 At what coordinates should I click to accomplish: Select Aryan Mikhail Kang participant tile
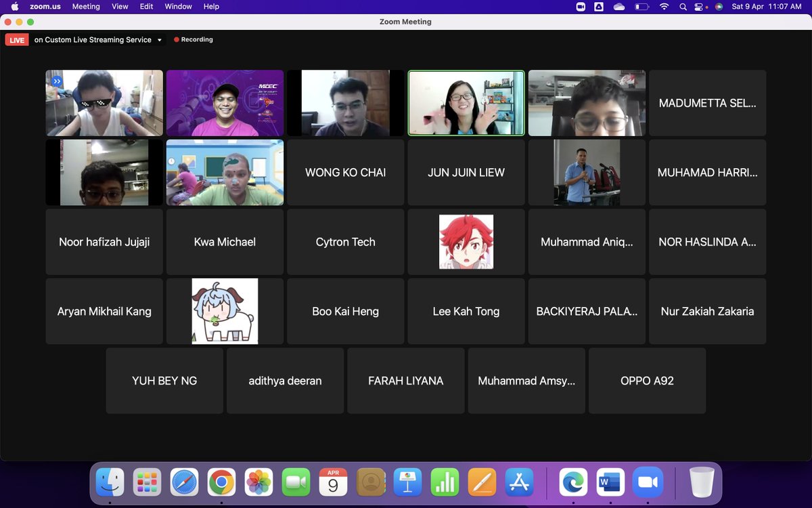click(104, 312)
